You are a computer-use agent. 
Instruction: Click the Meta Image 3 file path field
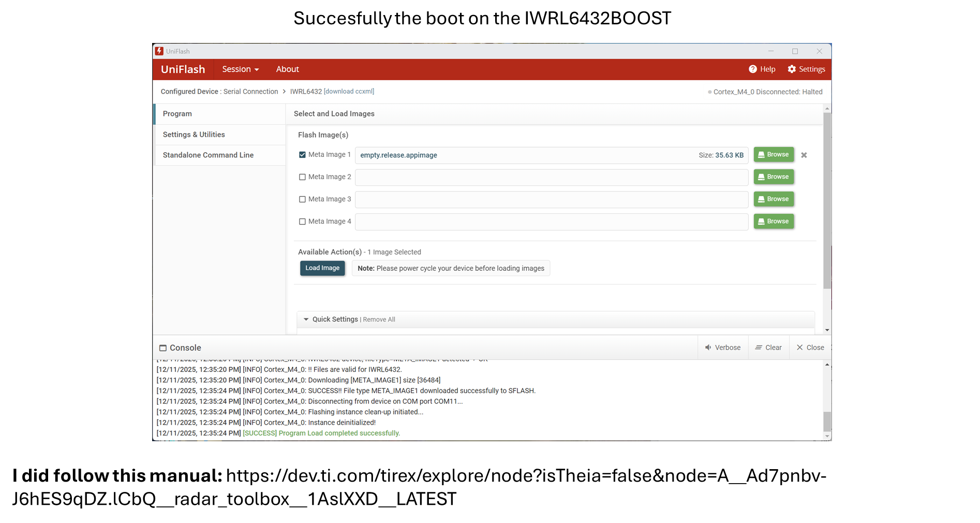pyautogui.click(x=552, y=200)
